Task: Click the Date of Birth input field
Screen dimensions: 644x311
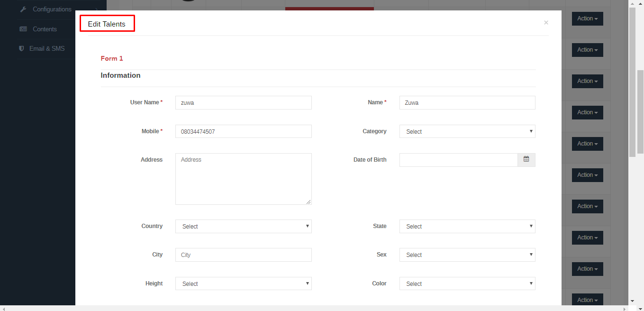Action: (459, 160)
